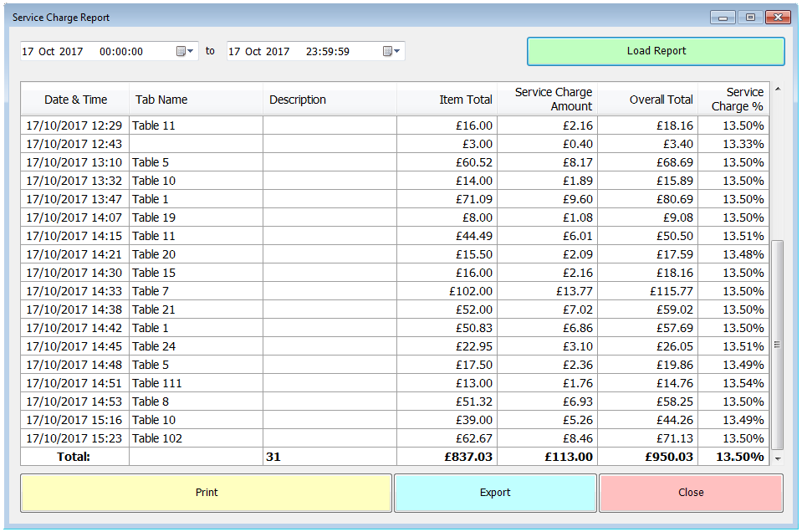Select Table 111 cell

point(196,383)
